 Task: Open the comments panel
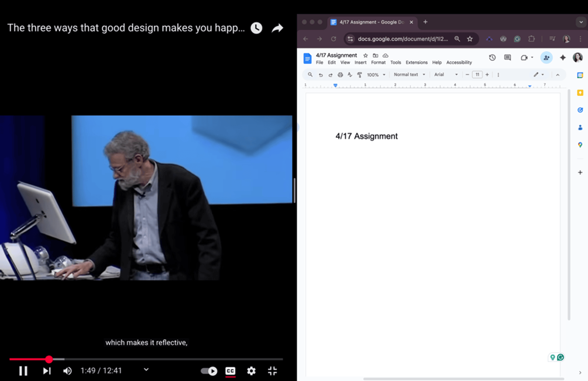coord(507,57)
